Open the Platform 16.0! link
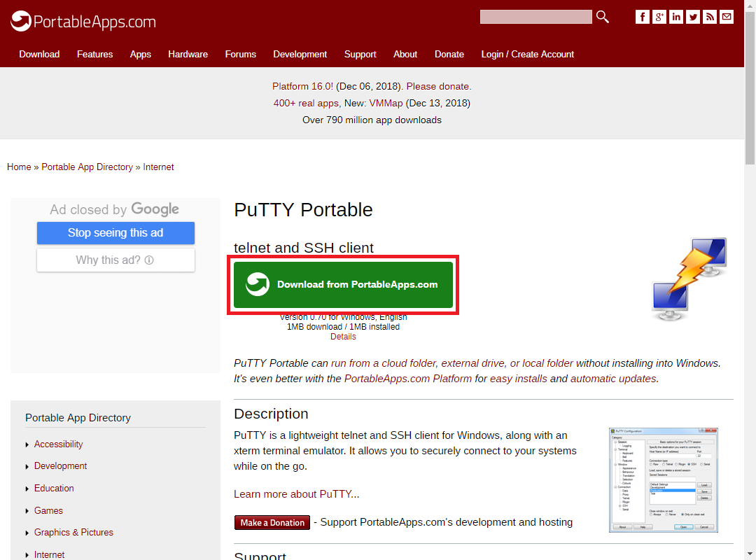Image resolution: width=756 pixels, height=560 pixels. 302,86
